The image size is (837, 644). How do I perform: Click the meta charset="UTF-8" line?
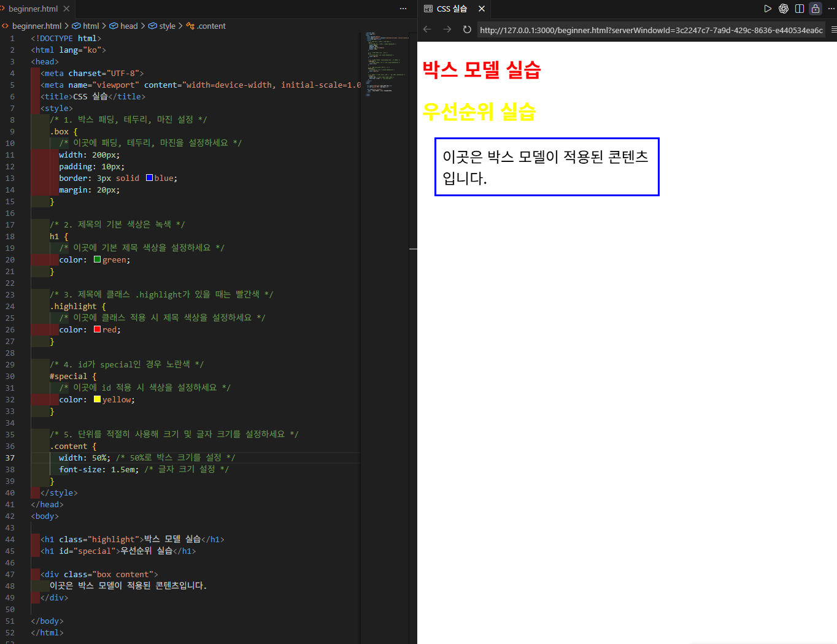[92, 73]
